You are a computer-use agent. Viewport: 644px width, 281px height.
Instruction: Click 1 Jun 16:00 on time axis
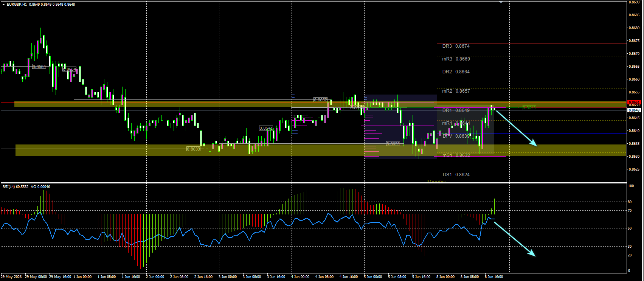tap(131, 277)
